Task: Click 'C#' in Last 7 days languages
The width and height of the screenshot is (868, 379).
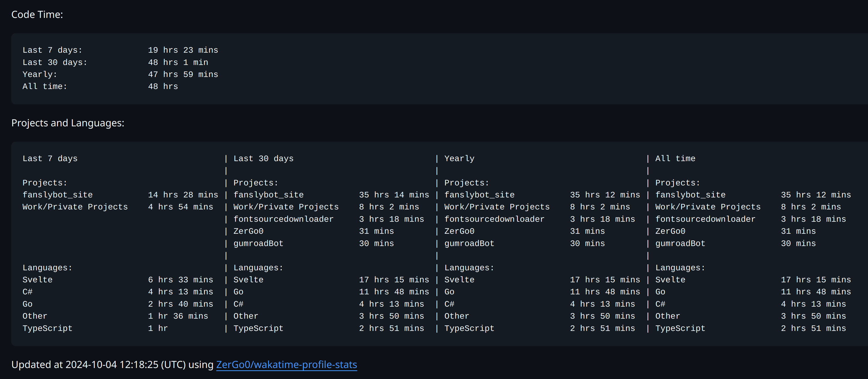Action: [x=28, y=292]
